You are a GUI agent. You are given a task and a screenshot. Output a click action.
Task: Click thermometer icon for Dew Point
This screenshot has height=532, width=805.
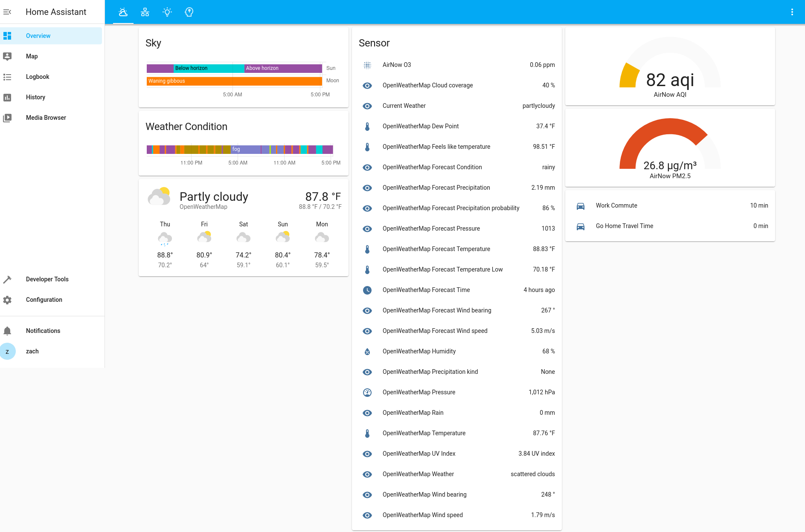[x=367, y=126]
